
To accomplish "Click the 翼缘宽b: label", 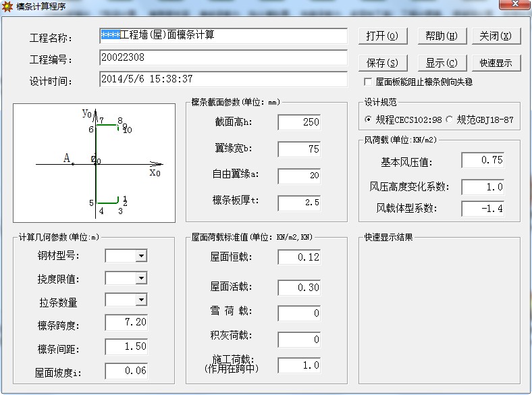I will 234,148.
